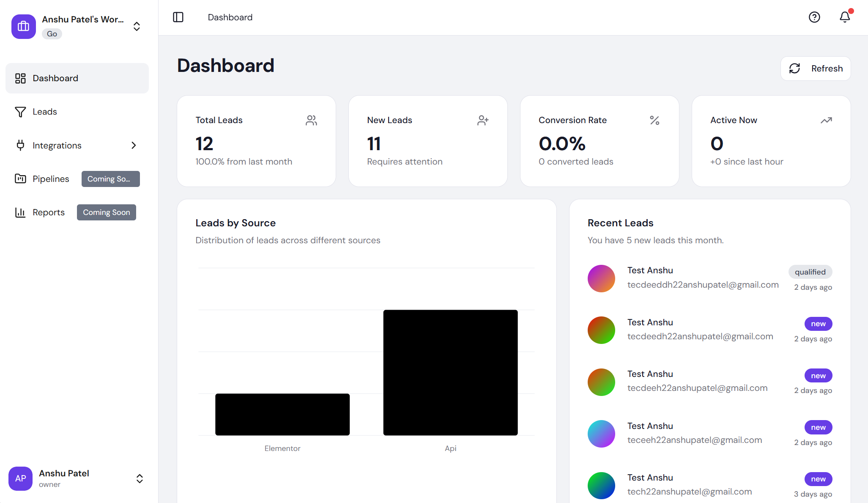This screenshot has height=503, width=868.
Task: Click the Conversion Rate percent icon
Action: point(654,121)
